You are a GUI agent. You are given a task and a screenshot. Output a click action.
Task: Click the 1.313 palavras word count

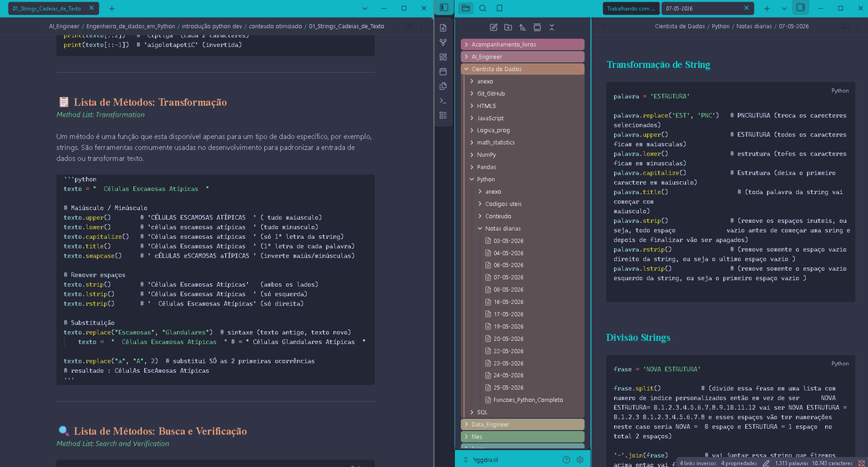click(x=792, y=463)
